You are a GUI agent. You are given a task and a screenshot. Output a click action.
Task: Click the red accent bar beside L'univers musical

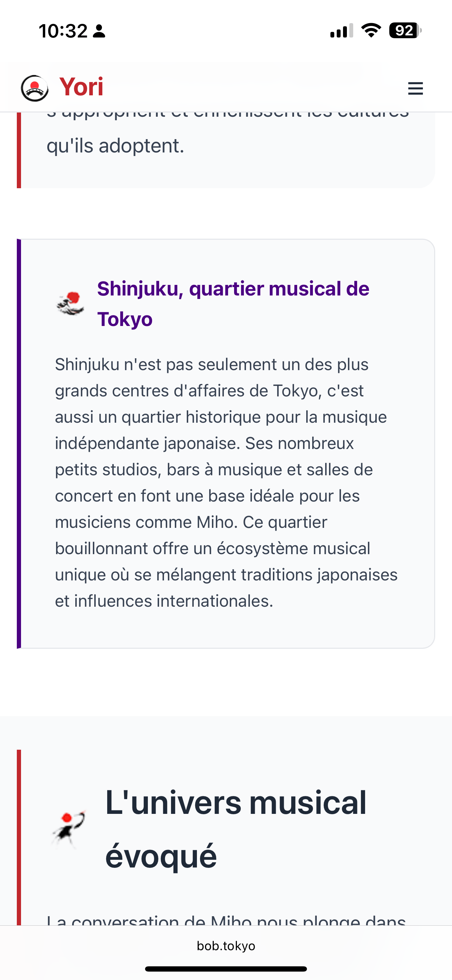[19, 837]
